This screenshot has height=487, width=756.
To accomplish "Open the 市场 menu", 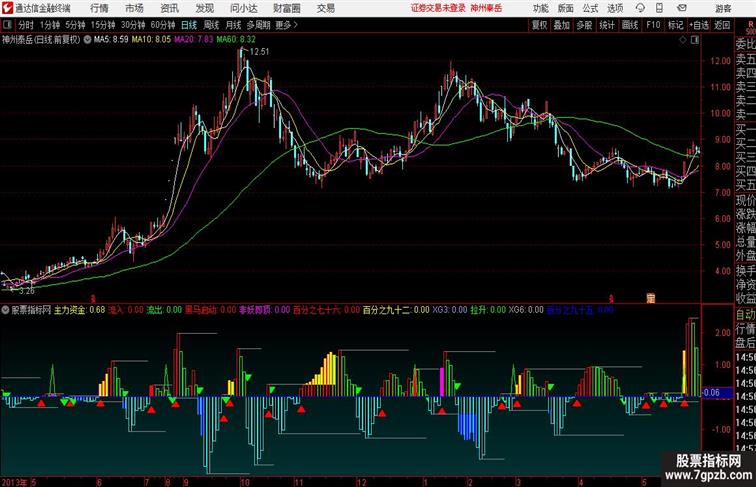I will pyautogui.click(x=134, y=8).
